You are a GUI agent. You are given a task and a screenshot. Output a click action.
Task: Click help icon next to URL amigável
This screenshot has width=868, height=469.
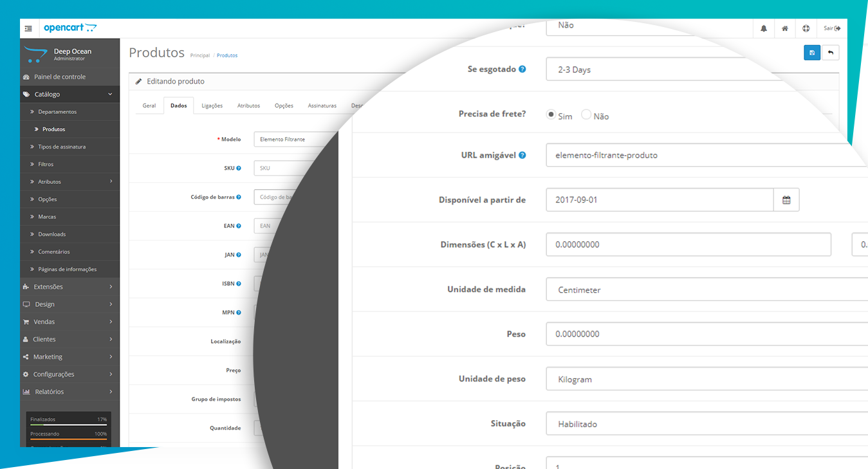(x=522, y=155)
